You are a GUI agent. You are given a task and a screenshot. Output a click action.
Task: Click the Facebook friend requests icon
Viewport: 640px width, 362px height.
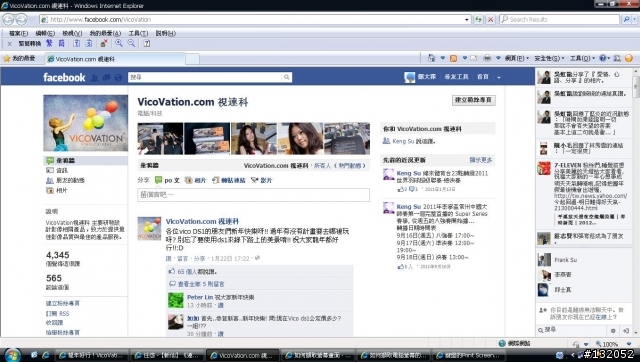95,77
